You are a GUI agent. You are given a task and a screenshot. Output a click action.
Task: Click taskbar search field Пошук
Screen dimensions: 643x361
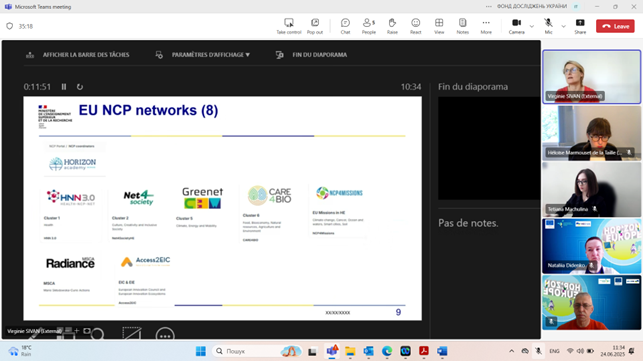coord(258,351)
